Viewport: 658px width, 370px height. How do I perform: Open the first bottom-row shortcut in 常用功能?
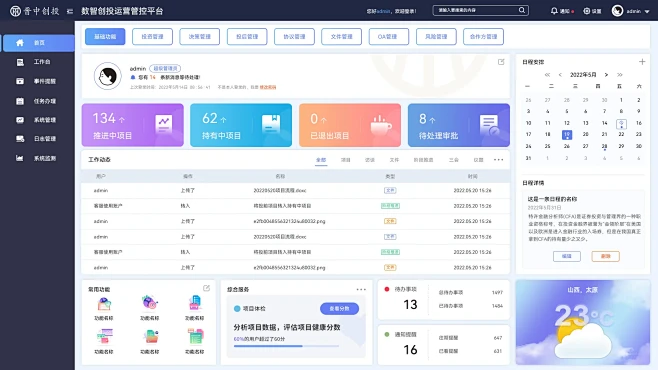[x=104, y=336]
